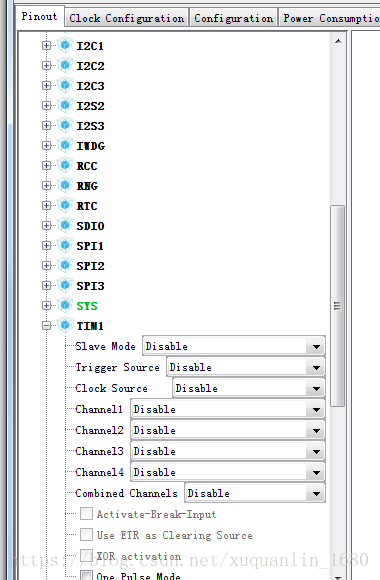Expand the SPI1 tree node

pos(46,245)
